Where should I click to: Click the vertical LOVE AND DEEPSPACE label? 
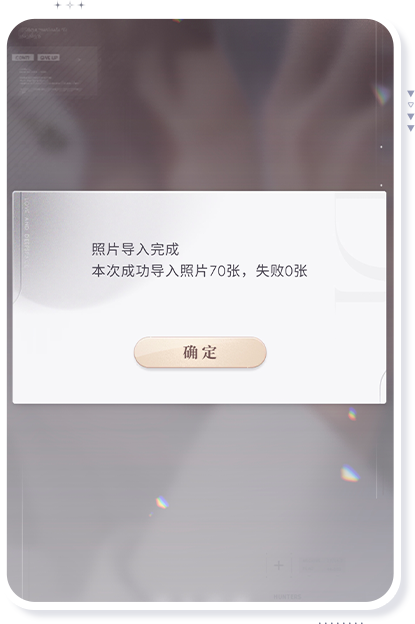tap(27, 232)
